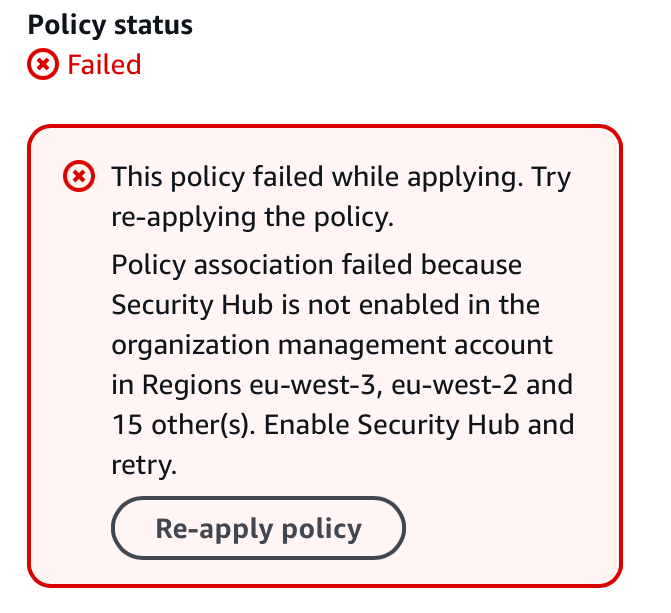
Task: Click the Policy status heading
Action: coord(110,26)
